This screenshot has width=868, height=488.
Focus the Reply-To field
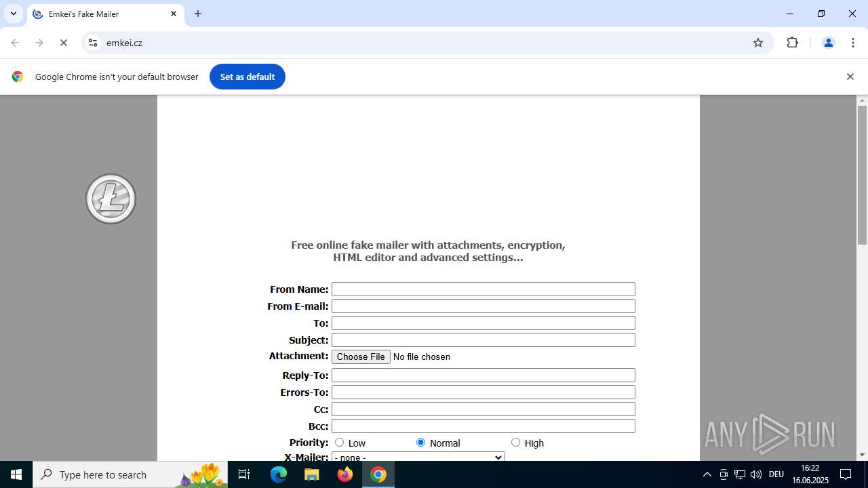(x=484, y=375)
